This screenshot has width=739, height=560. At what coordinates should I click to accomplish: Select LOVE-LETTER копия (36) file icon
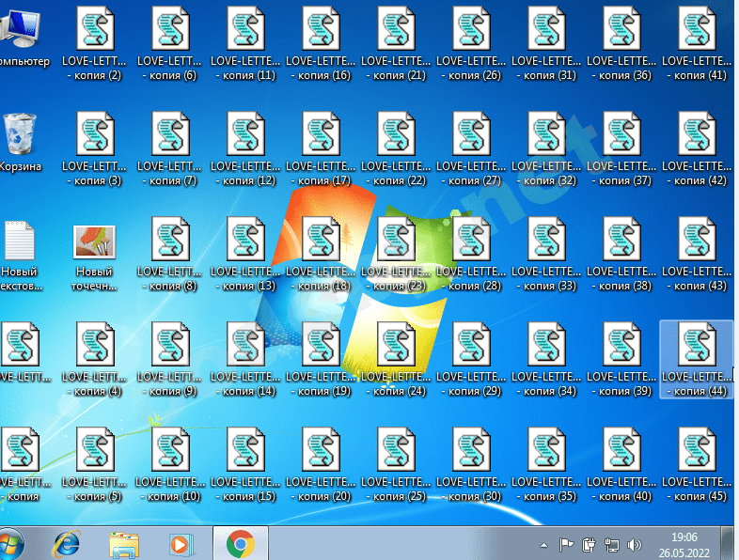[x=621, y=29]
